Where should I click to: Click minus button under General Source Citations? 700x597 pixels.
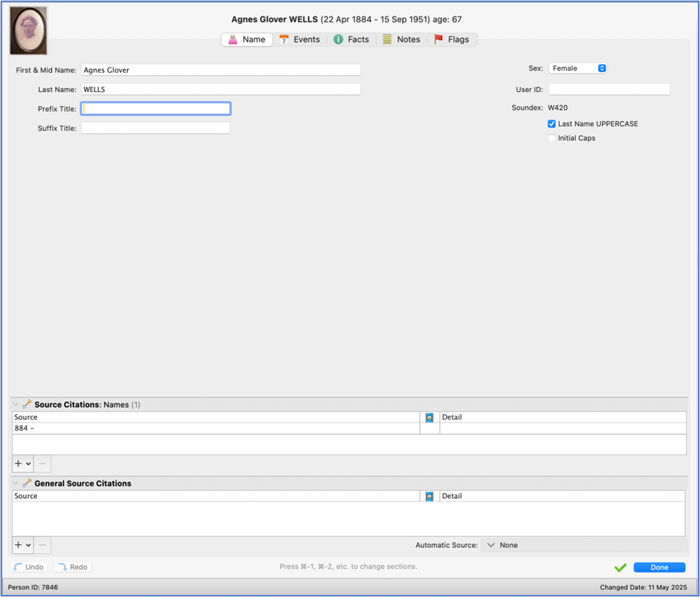click(x=43, y=546)
